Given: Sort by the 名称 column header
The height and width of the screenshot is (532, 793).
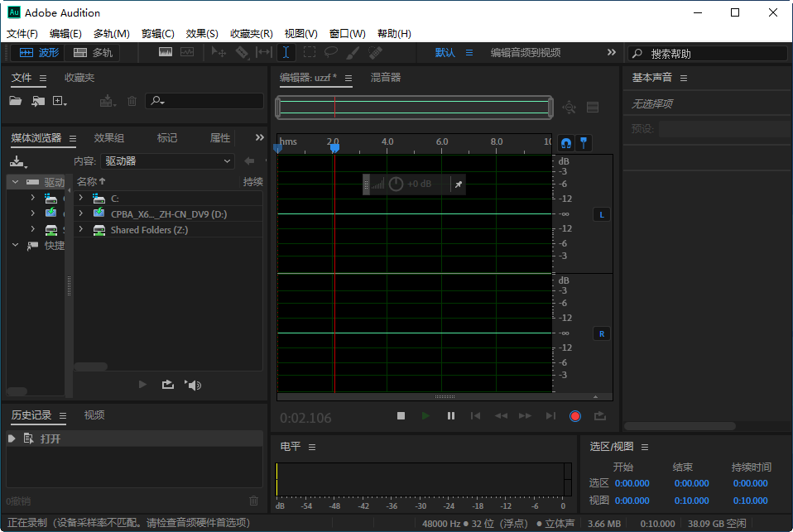Looking at the screenshot, I should [x=91, y=181].
